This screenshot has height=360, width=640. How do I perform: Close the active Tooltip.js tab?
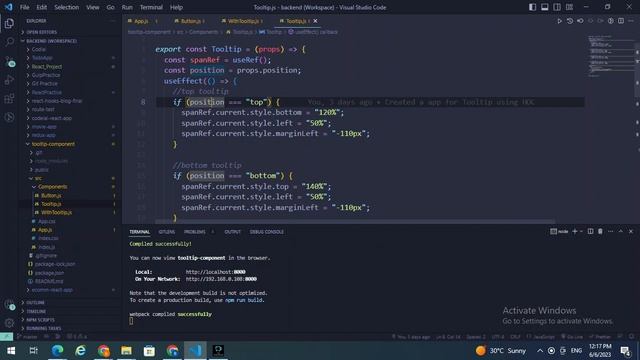(315, 21)
